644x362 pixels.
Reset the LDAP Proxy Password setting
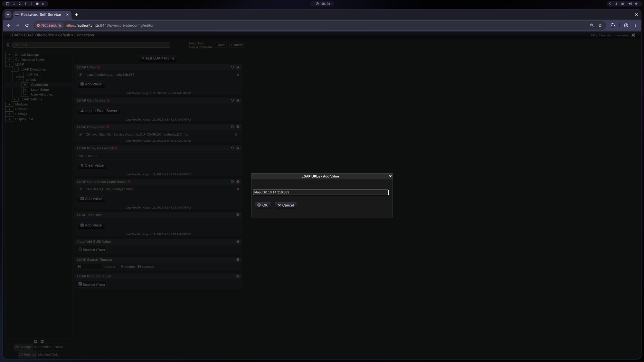(232, 148)
